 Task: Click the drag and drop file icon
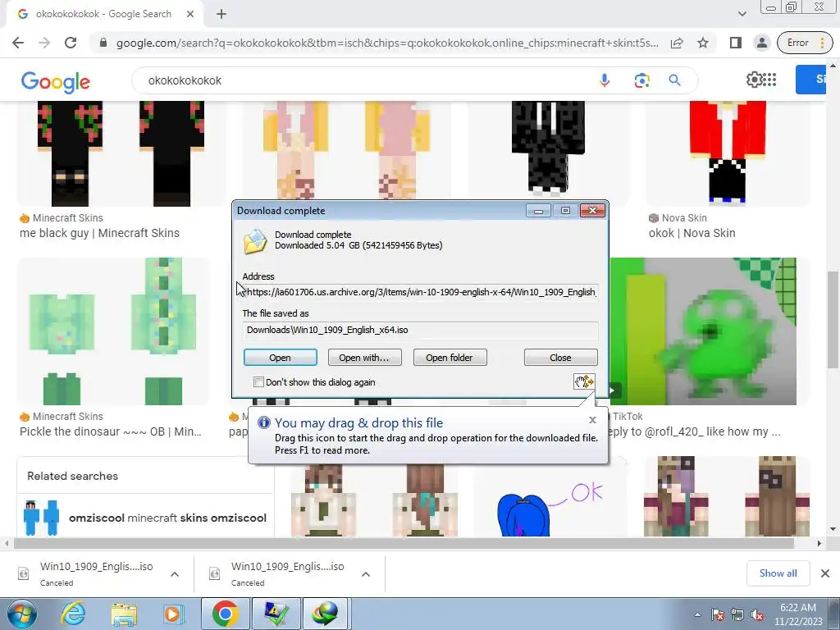click(584, 381)
